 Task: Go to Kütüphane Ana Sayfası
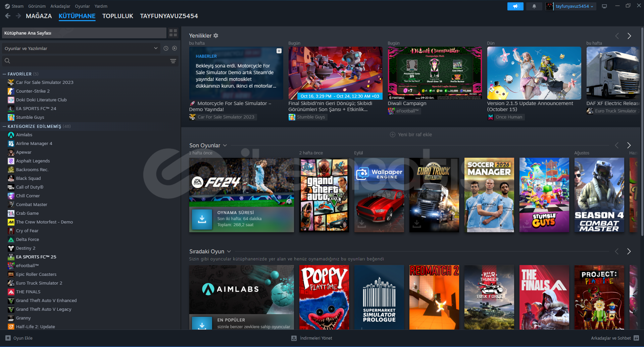(x=84, y=33)
